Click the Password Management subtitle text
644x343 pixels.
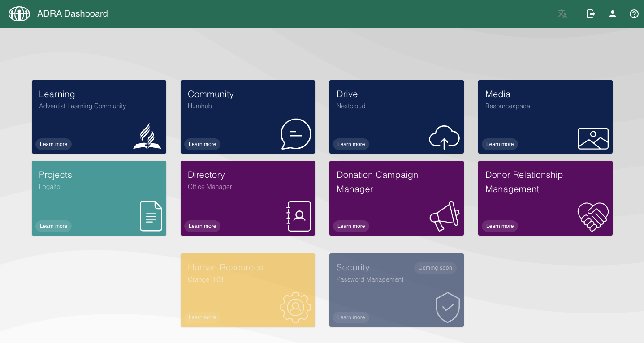click(370, 279)
